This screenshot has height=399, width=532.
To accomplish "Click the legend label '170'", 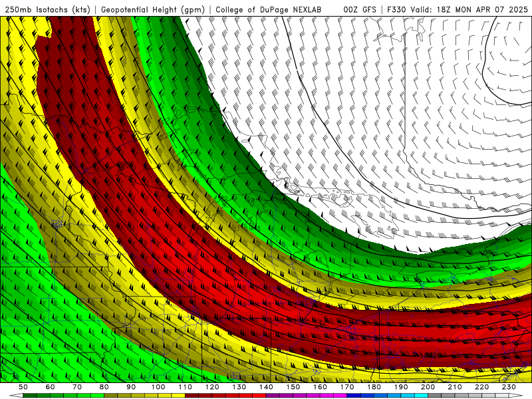I will [347, 387].
